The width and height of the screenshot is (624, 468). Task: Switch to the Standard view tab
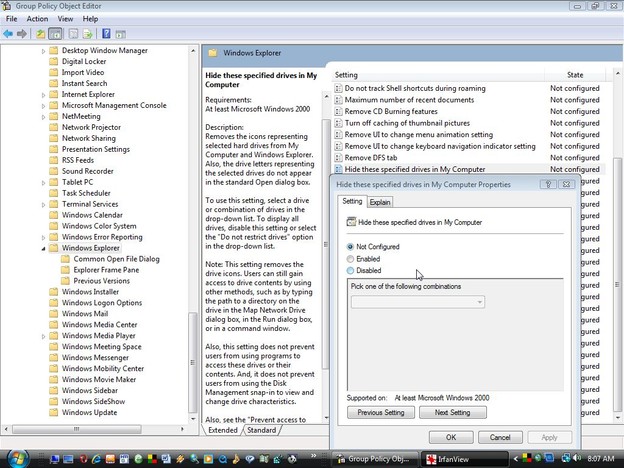pos(261,430)
